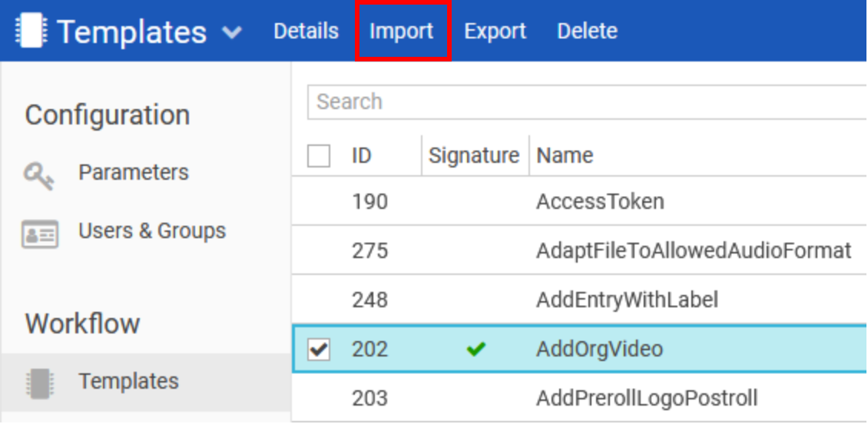
Task: Select the AddPrerollLogoPostroll template row
Action: coord(647,399)
